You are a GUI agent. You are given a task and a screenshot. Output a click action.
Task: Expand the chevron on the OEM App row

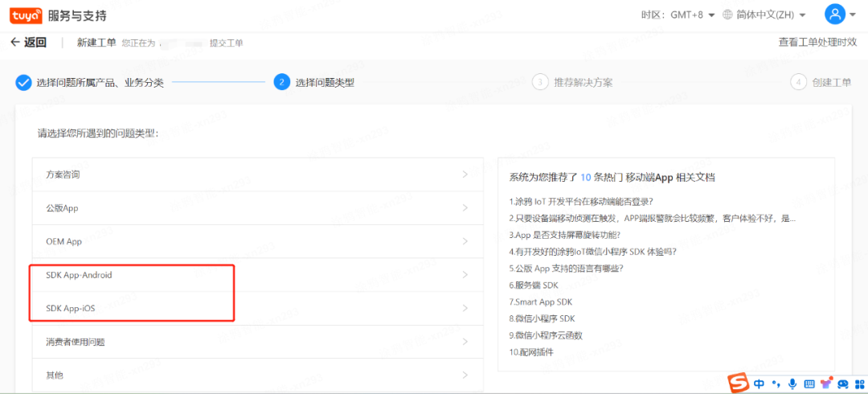pyautogui.click(x=465, y=241)
